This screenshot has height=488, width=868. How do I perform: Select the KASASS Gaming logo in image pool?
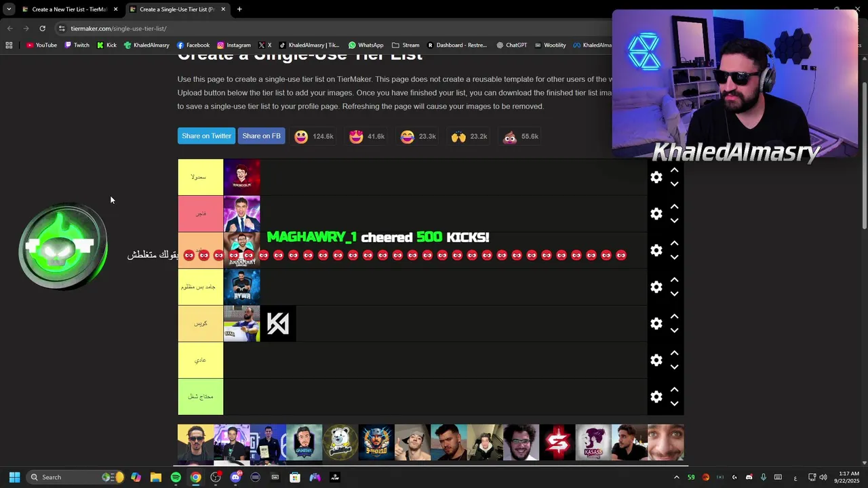coord(593,443)
